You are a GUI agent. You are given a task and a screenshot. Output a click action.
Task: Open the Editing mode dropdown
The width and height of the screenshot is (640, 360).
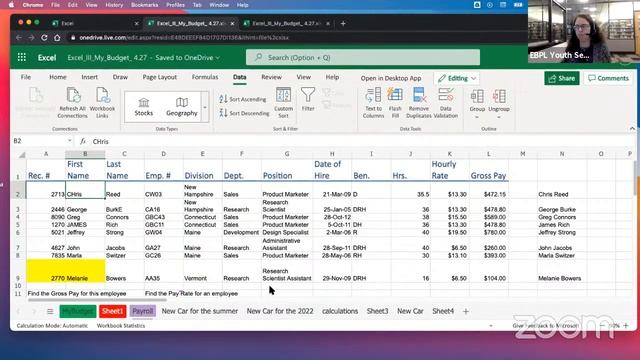457,78
